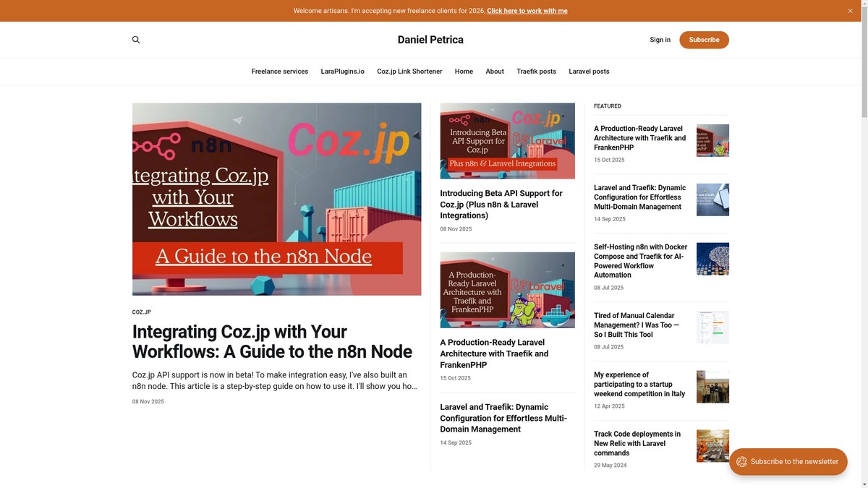Click 'Subscribe to the newsletter' floating button
The height and width of the screenshot is (488, 868).
788,461
